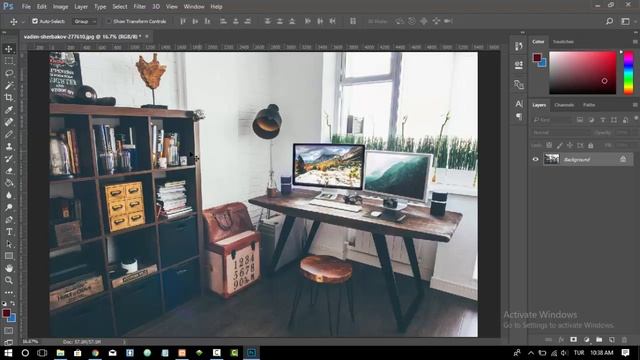Open the Move tool preset picker arrow
The image size is (640, 360).
point(23,21)
